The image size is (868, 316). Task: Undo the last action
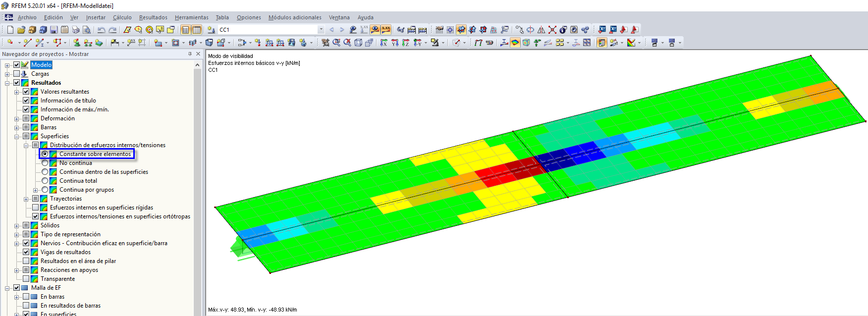coord(101,30)
